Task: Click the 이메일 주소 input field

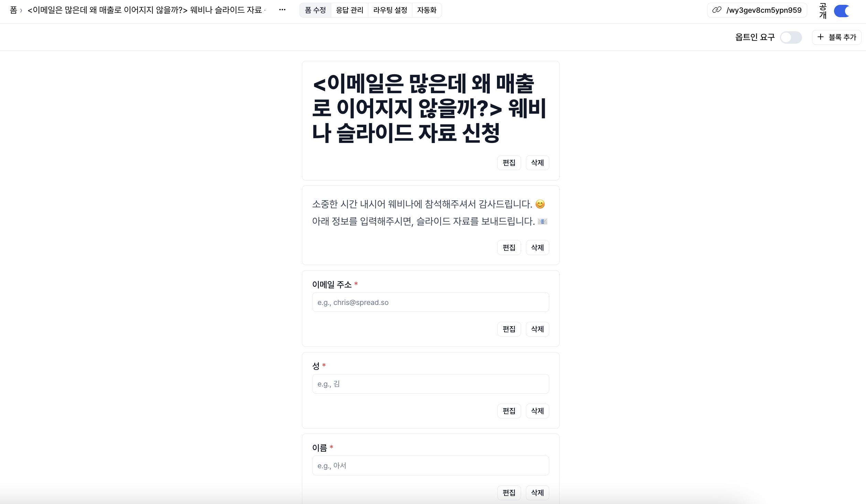Action: click(431, 302)
